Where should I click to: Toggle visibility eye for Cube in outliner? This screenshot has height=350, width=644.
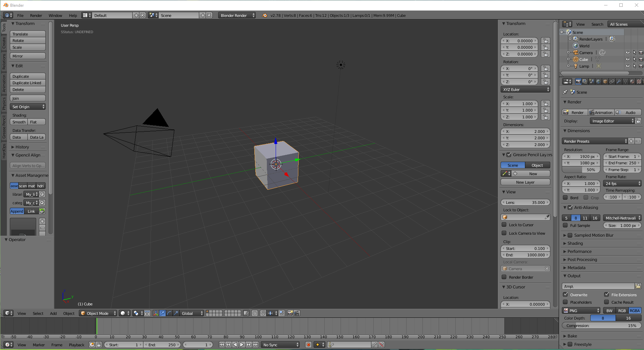click(628, 59)
